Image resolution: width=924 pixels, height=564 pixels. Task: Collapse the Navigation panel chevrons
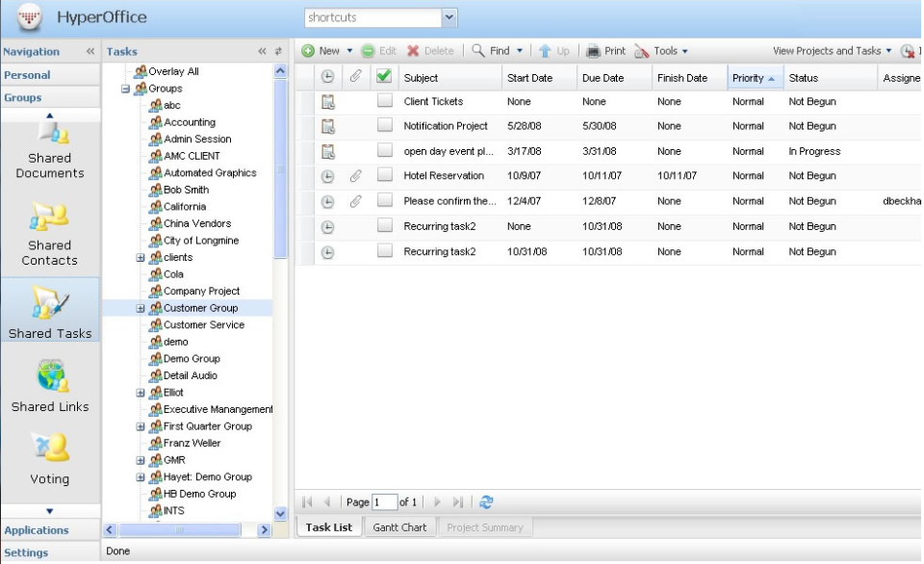(90, 51)
